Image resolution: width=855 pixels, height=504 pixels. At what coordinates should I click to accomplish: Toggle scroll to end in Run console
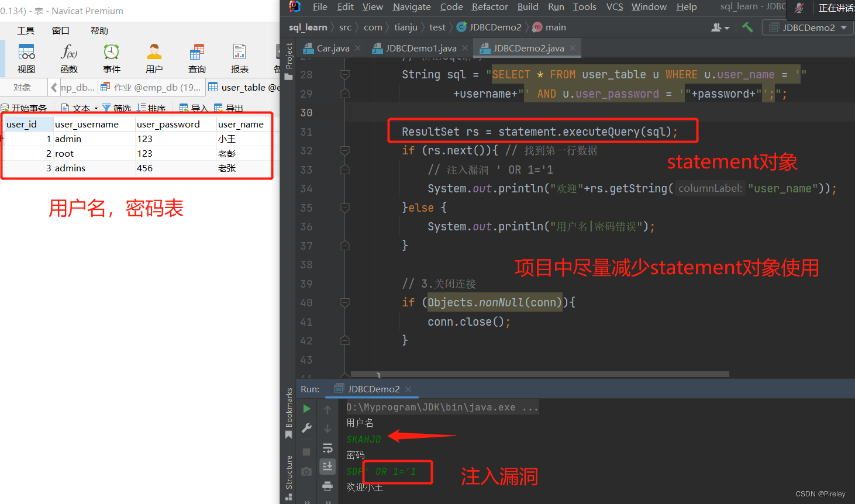(x=327, y=467)
